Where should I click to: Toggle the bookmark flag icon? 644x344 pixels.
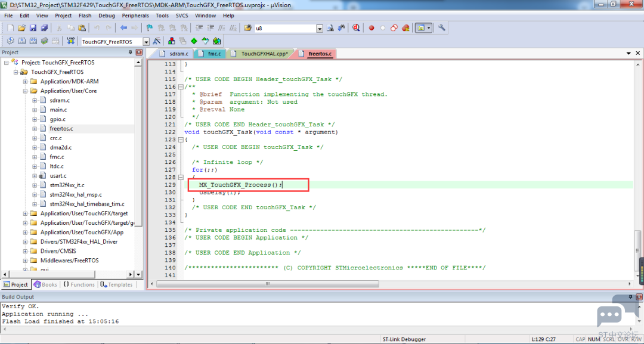coord(150,28)
